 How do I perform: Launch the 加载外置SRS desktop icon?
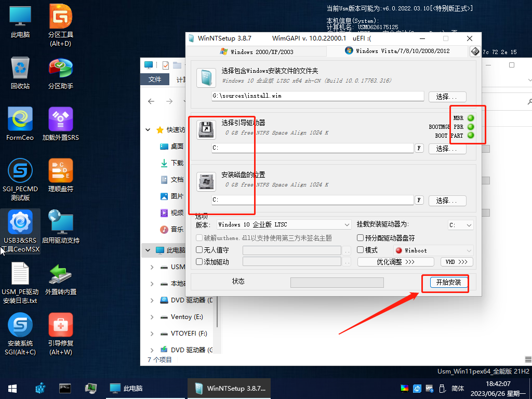pyautogui.click(x=61, y=124)
